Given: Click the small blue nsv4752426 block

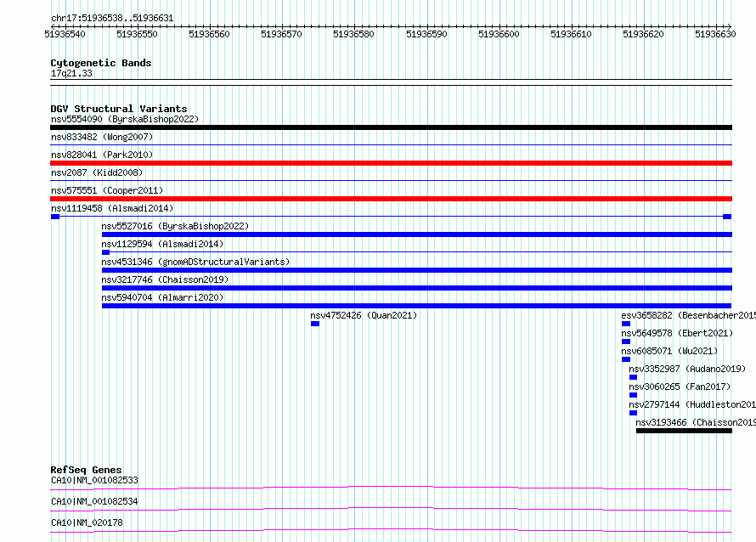Looking at the screenshot, I should (315, 324).
